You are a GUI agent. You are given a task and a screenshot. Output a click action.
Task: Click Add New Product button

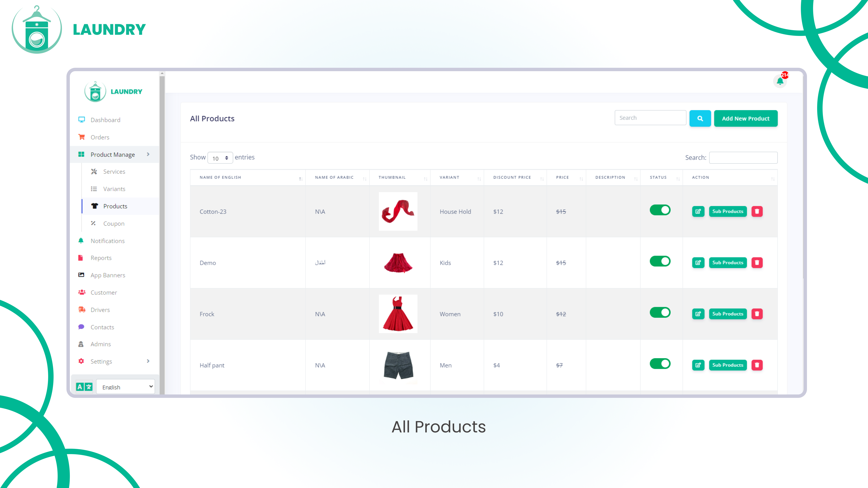pos(745,119)
